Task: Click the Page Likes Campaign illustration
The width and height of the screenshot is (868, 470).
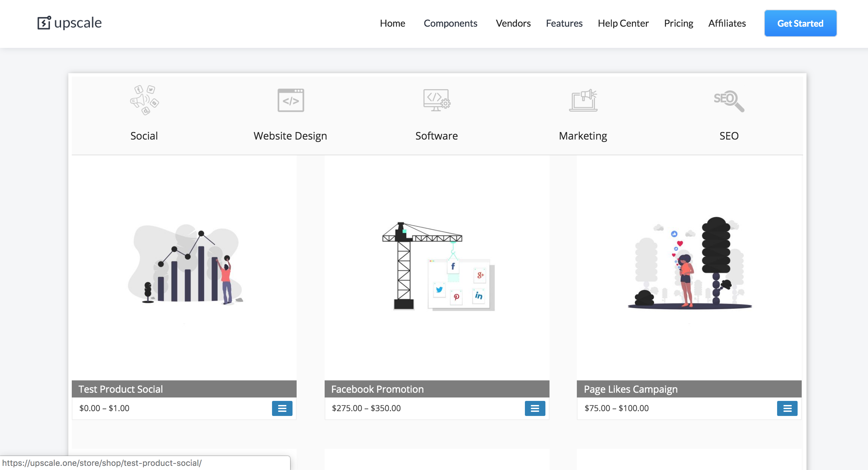Action: point(689,263)
